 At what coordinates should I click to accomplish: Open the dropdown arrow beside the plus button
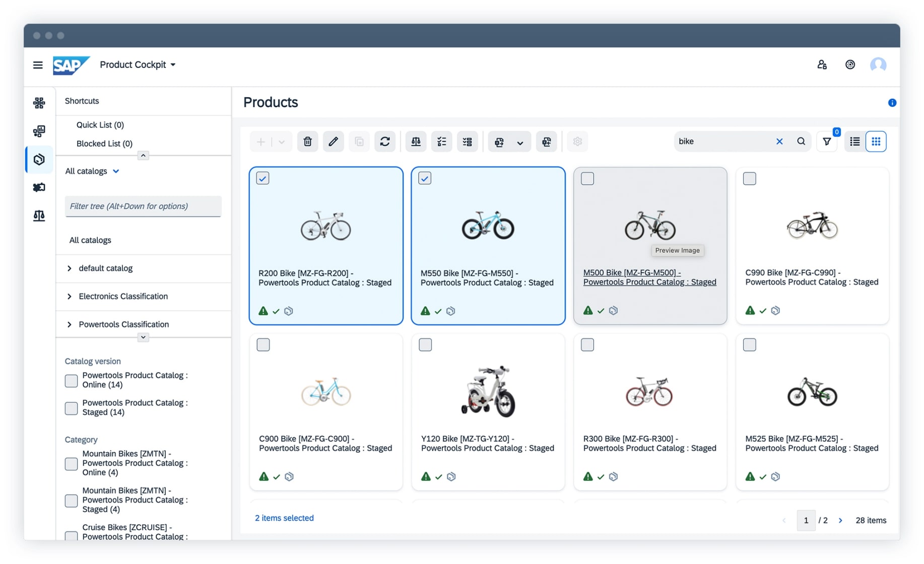point(282,142)
